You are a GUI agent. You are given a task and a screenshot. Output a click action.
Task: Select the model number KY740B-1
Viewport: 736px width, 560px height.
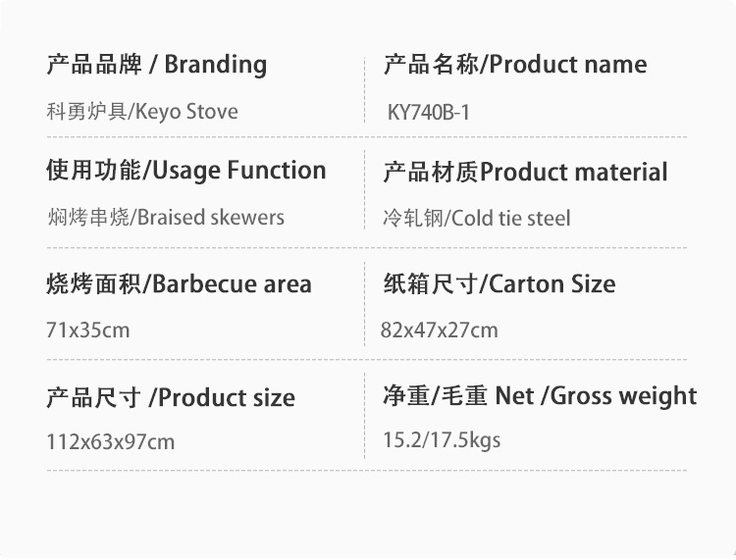click(x=429, y=113)
